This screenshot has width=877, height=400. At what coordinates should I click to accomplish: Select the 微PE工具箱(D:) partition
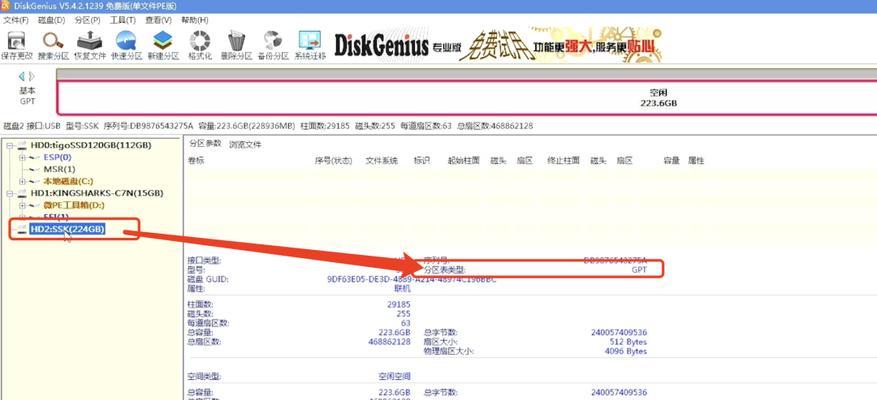(74, 205)
